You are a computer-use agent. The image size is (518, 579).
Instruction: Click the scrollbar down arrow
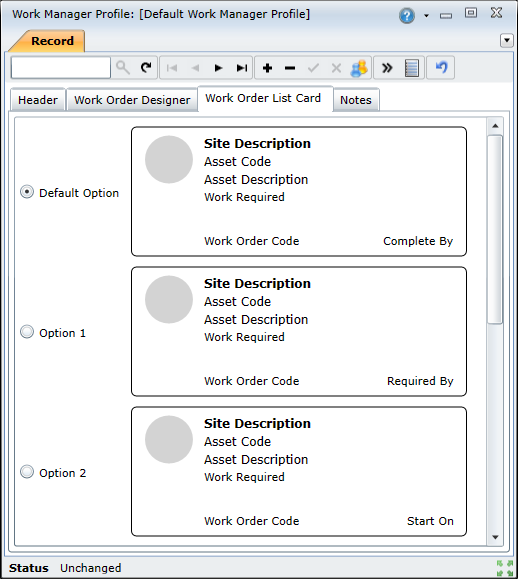tap(495, 537)
